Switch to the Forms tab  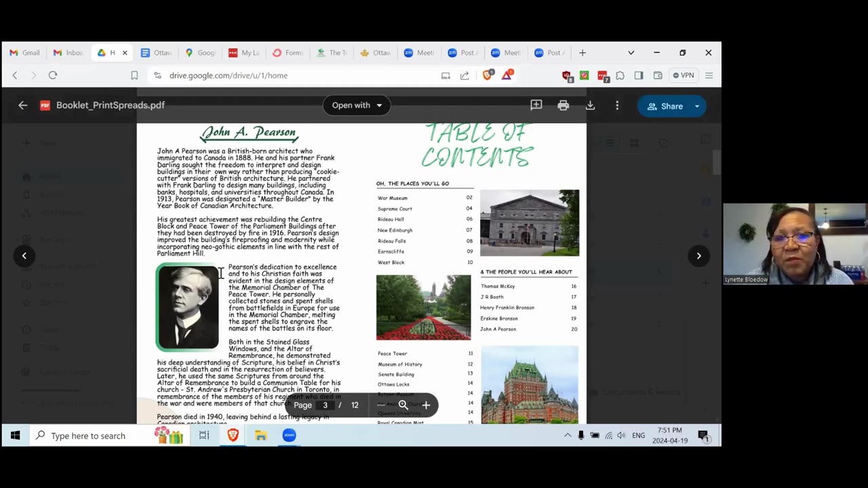[x=288, y=53]
